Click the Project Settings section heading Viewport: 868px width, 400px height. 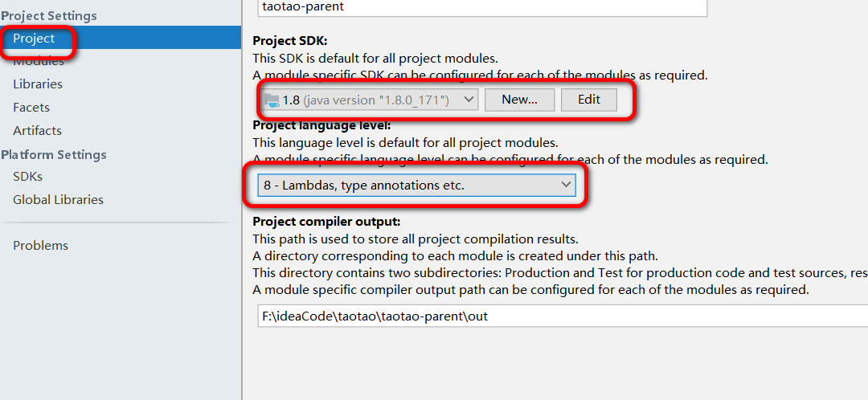tap(49, 16)
